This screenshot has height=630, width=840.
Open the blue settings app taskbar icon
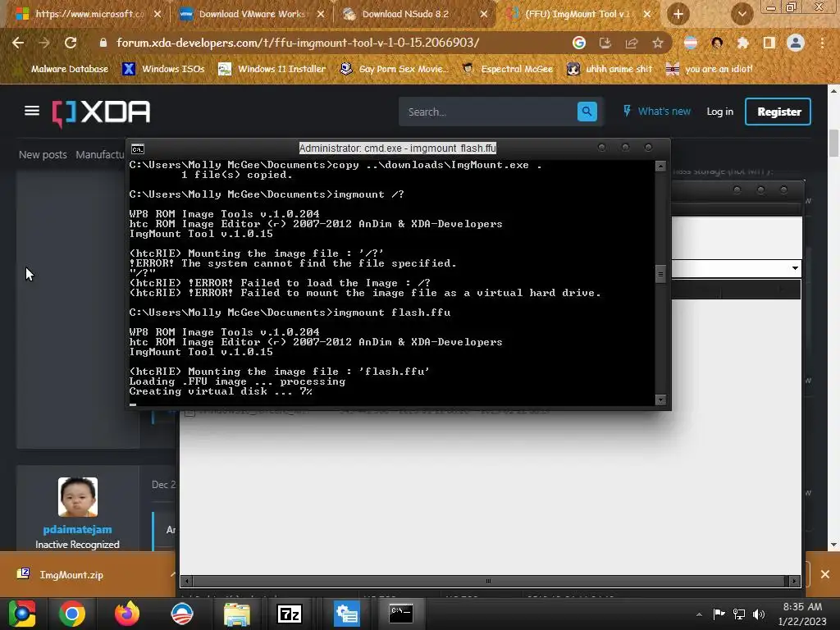point(347,614)
